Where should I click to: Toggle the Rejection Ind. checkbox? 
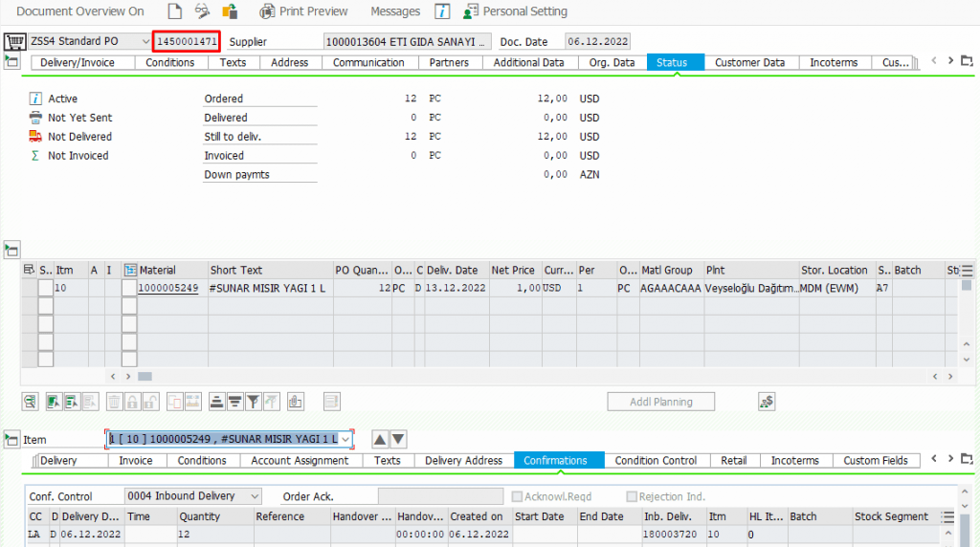pyautogui.click(x=632, y=496)
